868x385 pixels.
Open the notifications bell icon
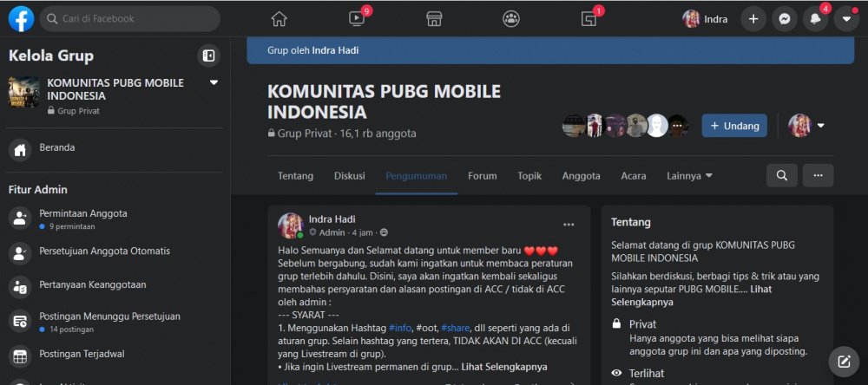tap(815, 19)
